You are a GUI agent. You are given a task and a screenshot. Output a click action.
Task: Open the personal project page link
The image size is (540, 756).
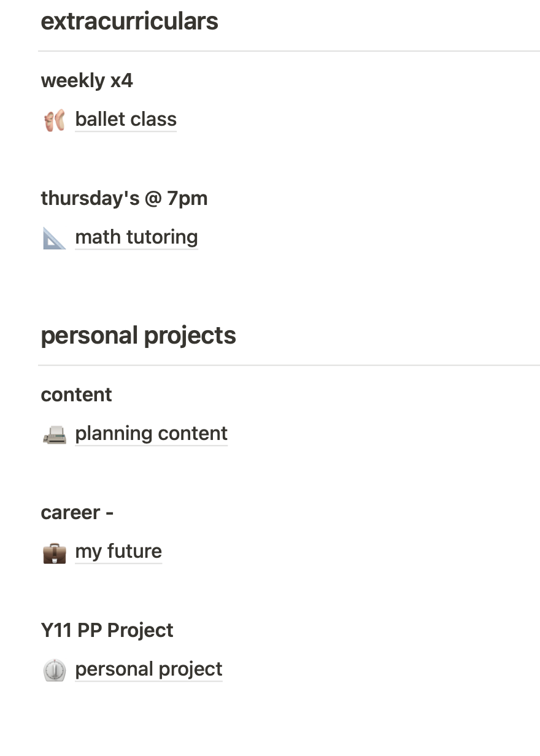(148, 669)
